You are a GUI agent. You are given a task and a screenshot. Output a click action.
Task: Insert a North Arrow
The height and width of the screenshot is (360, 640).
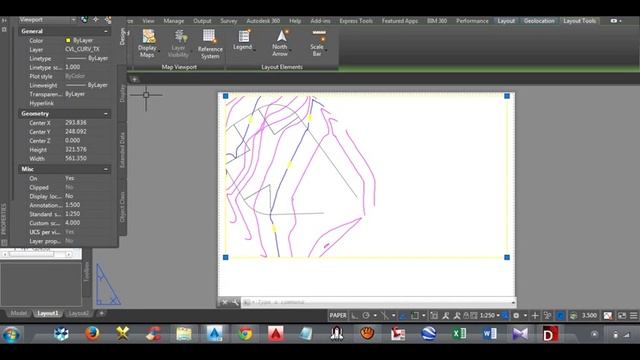pyautogui.click(x=280, y=42)
